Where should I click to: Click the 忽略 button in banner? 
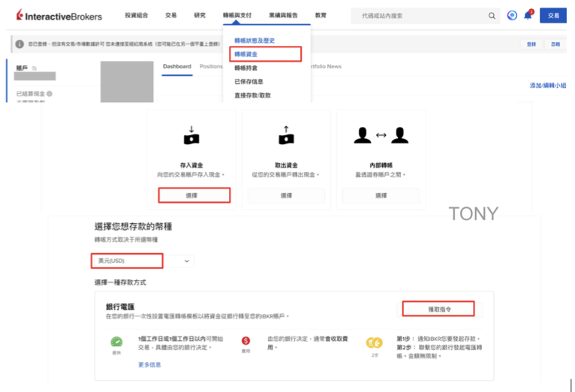555,44
